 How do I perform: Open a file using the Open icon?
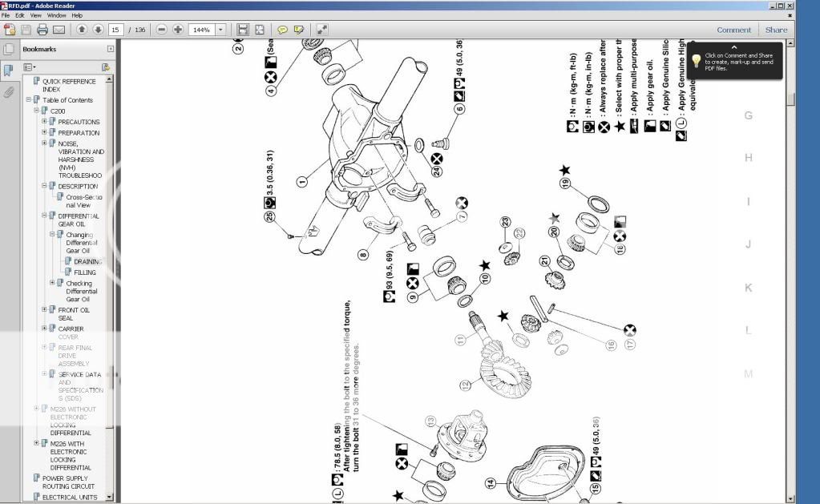tap(10, 29)
